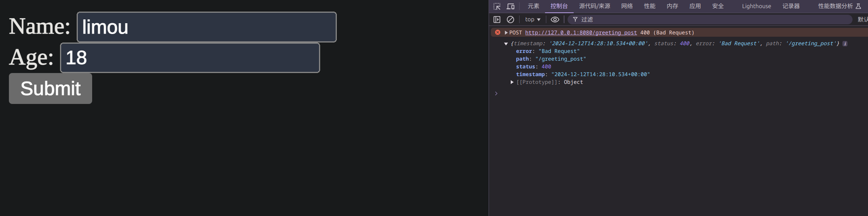Viewport: 868px width, 216px height.
Task: Click the Name input field
Action: click(206, 27)
